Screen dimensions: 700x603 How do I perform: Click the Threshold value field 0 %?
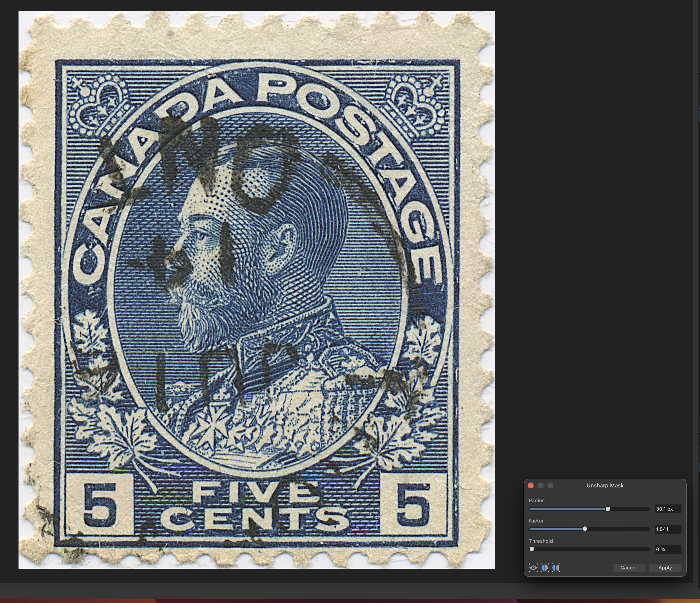(668, 549)
